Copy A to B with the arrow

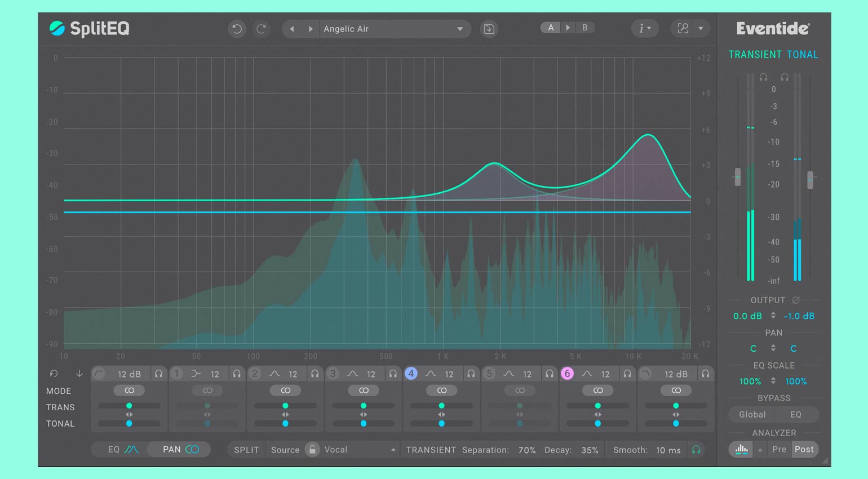(x=568, y=28)
